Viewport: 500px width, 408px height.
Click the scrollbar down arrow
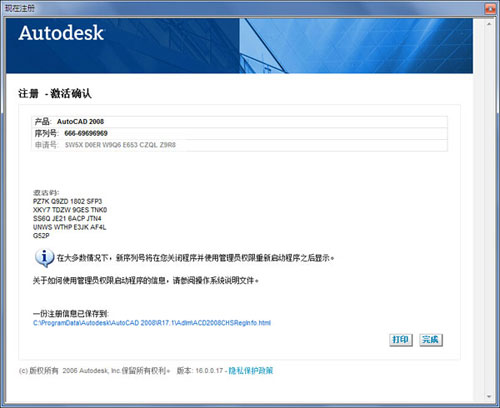pyautogui.click(x=489, y=396)
